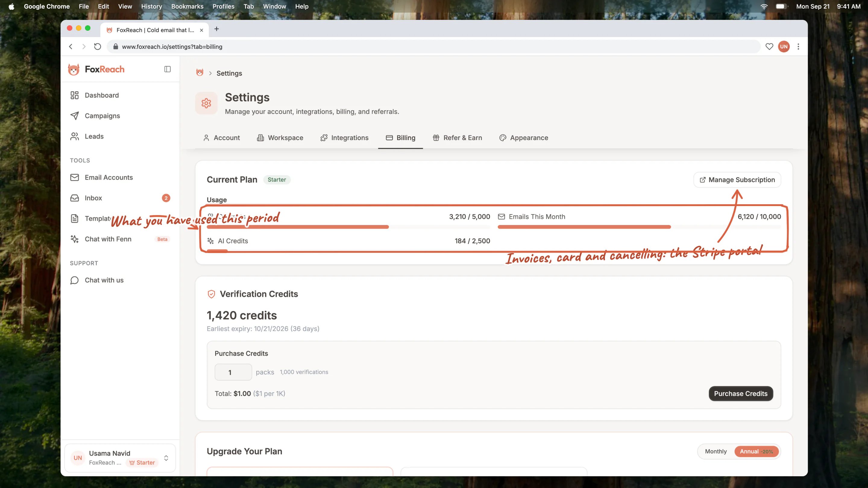Viewport: 868px width, 488px height.
Task: Click the Inbox unread badge 2
Action: tap(166, 198)
